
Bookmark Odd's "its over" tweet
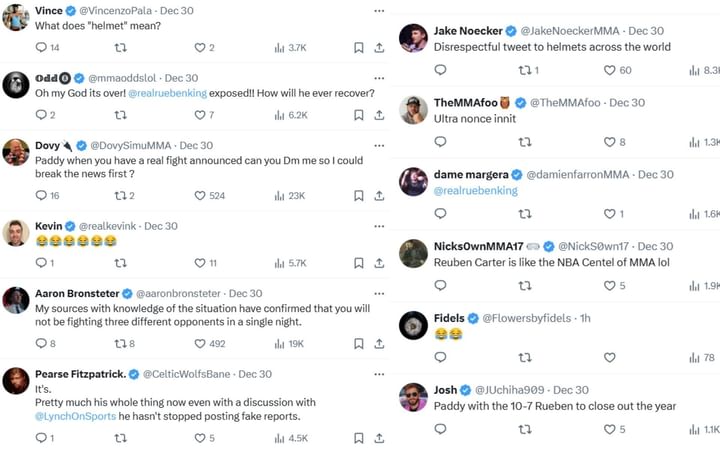tap(358, 115)
